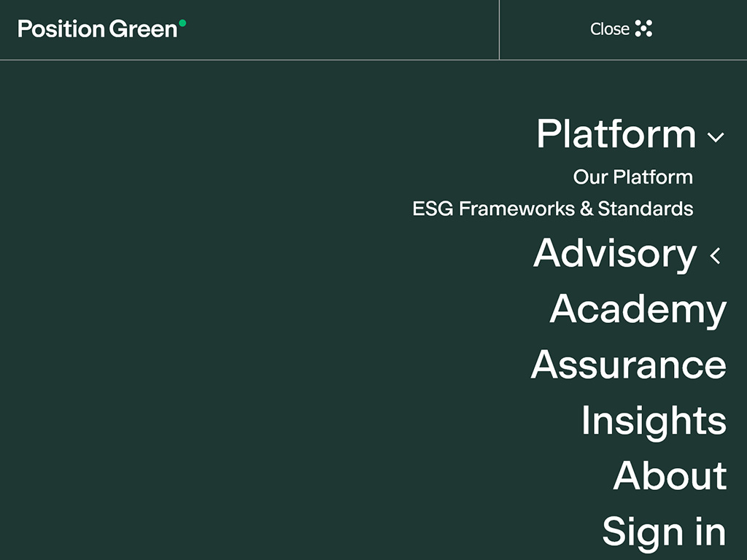Click the Close text label
The image size is (747, 560).
[x=609, y=29]
